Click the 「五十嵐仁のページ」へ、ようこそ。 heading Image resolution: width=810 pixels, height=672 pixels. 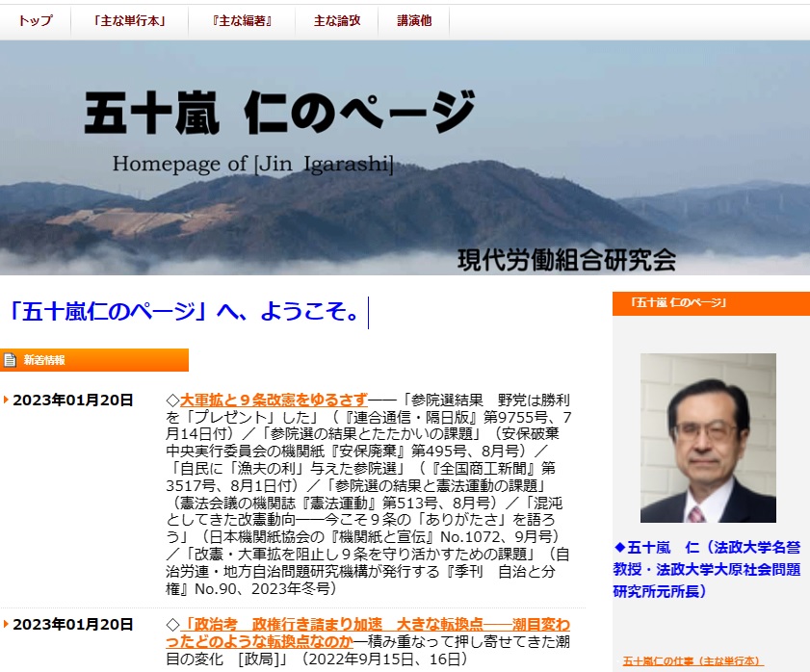coord(184,312)
